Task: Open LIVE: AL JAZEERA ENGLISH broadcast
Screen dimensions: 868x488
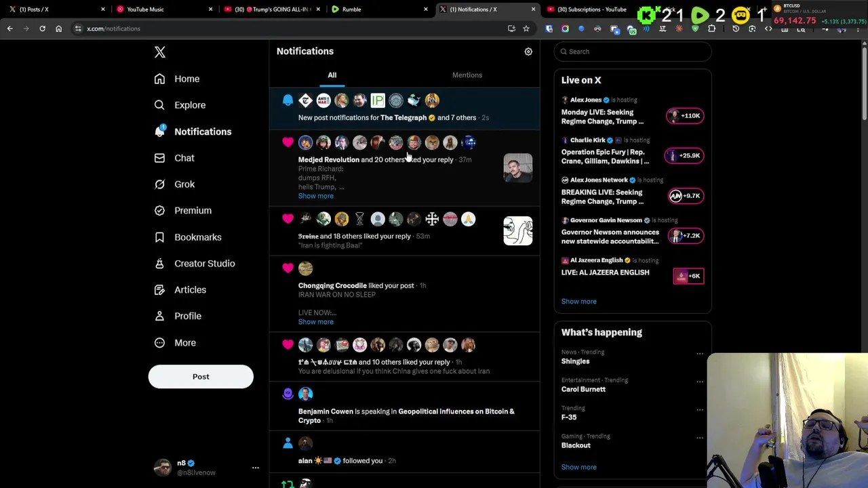Action: pos(606,272)
